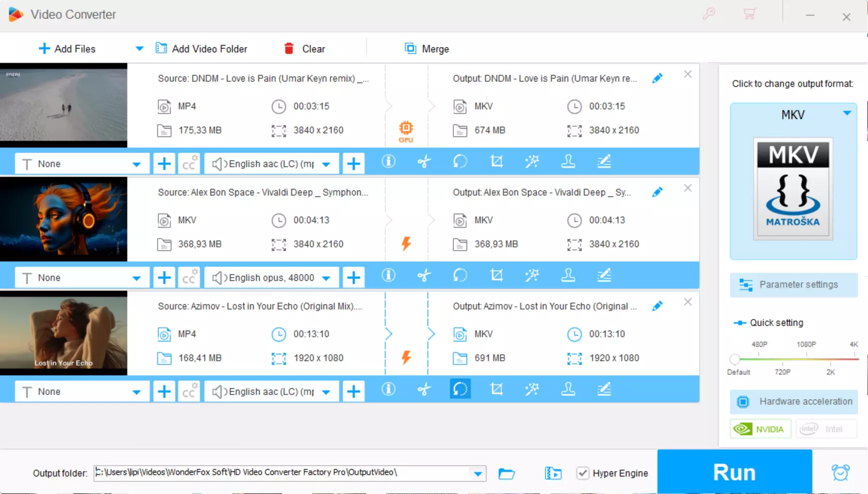Crop the Alex Bon Space video

[x=496, y=275]
